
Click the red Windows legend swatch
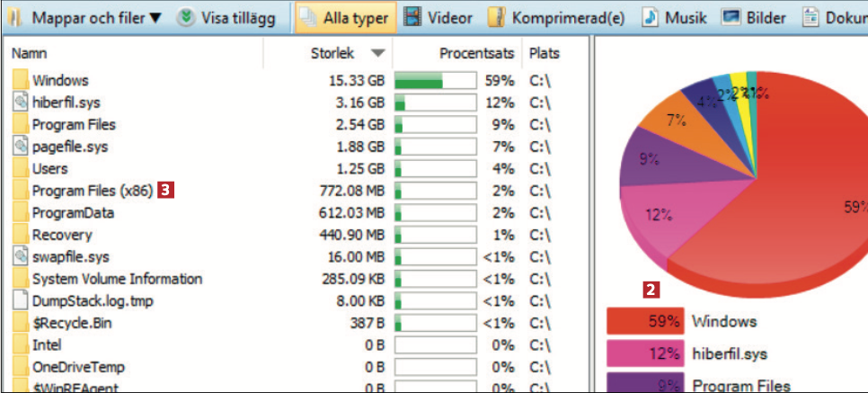645,321
